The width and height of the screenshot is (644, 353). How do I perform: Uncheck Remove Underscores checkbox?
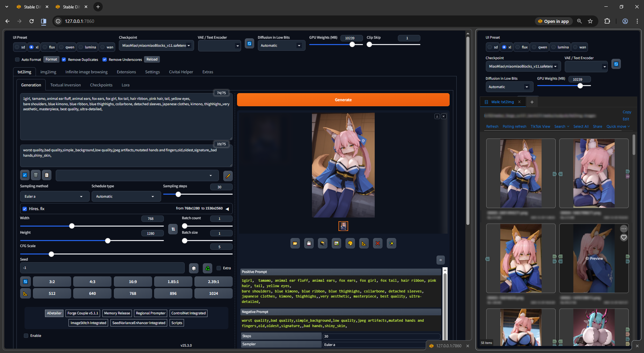104,60
